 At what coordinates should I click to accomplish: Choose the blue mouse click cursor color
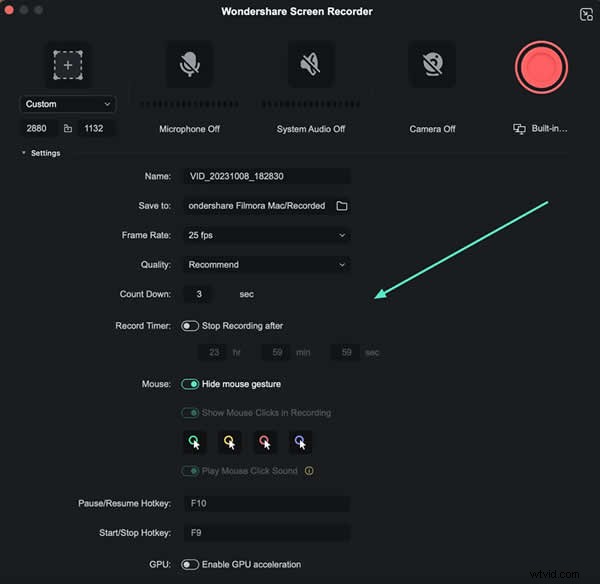tap(300, 442)
